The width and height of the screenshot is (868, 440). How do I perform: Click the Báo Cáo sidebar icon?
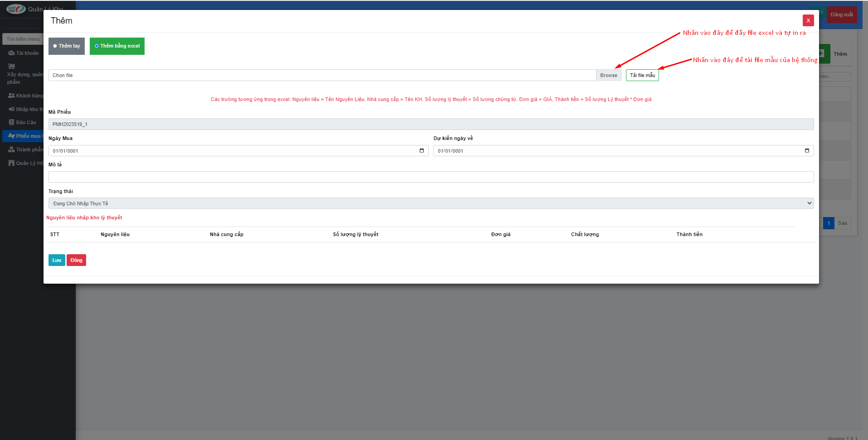pyautogui.click(x=11, y=122)
